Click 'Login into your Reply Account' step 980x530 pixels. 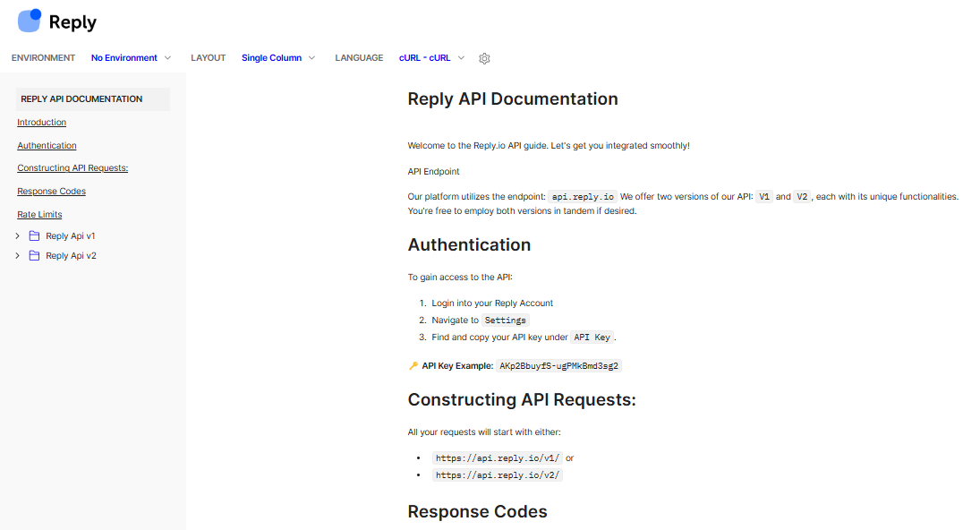(x=492, y=303)
